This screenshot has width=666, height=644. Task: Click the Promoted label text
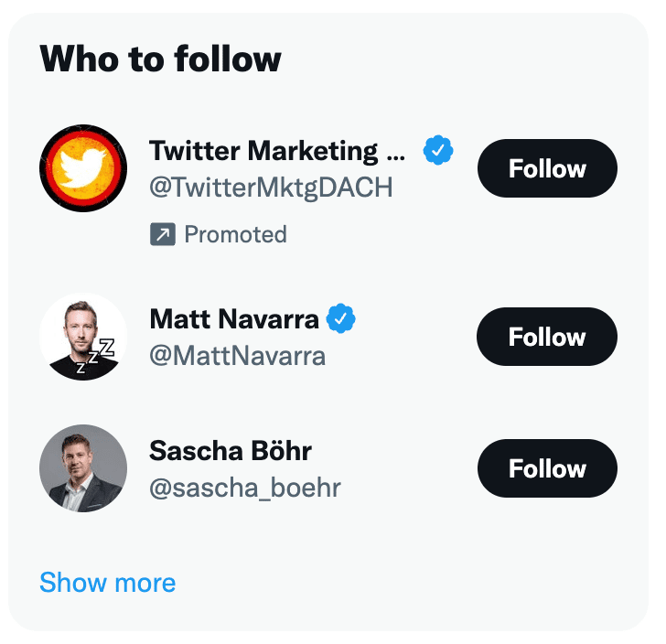pos(235,235)
